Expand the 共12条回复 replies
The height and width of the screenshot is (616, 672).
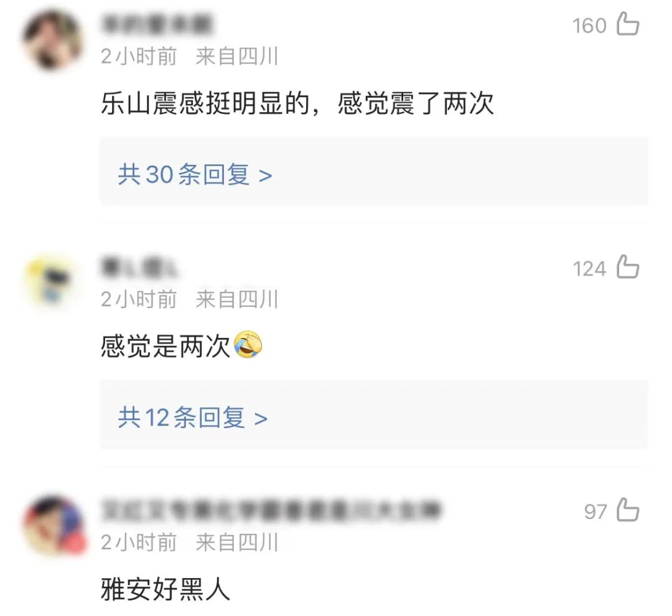374,414
